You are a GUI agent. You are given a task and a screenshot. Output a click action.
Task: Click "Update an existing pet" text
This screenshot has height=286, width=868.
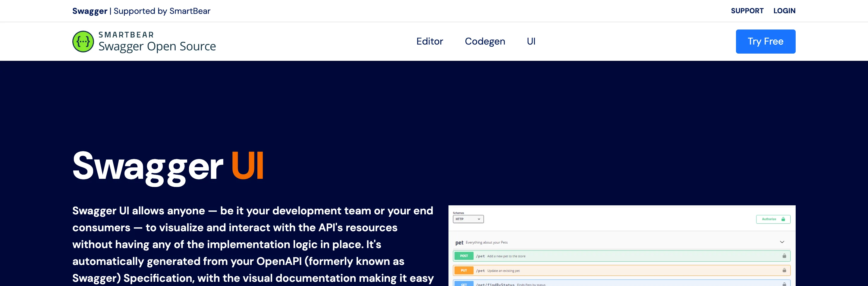point(503,271)
